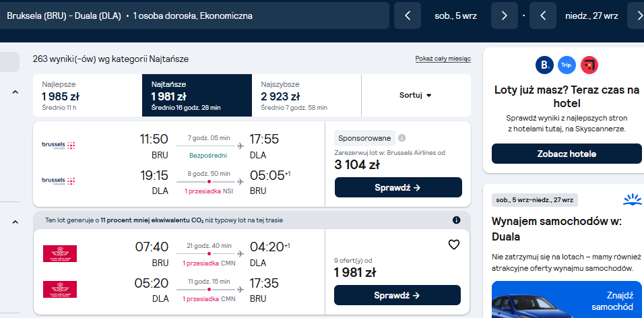Collapse the upper left sidebar filter chevron

pyautogui.click(x=15, y=92)
